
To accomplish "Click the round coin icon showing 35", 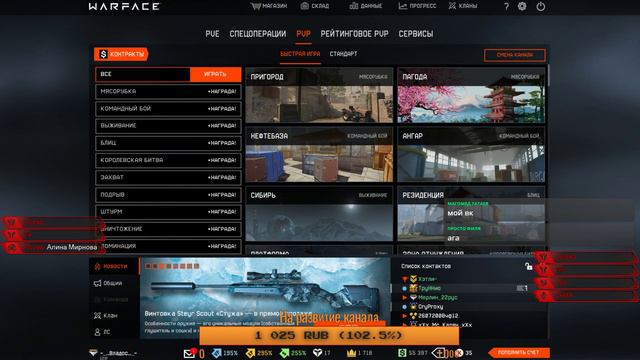I will click(459, 353).
